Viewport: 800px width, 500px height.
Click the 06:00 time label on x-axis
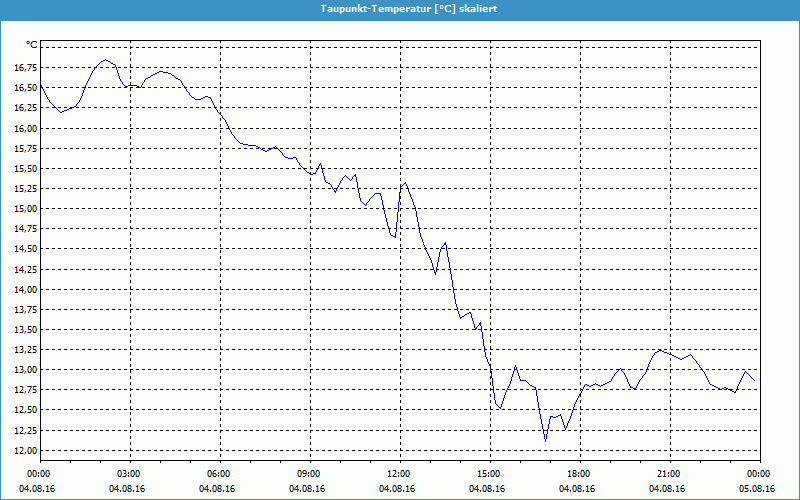click(x=219, y=474)
